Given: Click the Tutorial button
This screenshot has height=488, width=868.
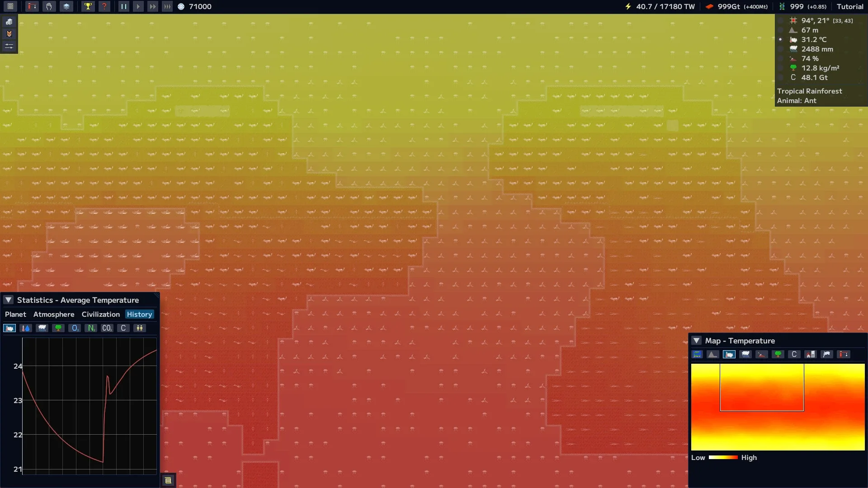Looking at the screenshot, I should pos(849,6).
